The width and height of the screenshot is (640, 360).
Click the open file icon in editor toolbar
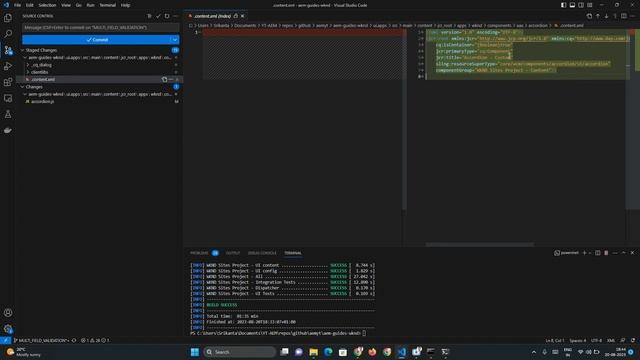point(589,16)
